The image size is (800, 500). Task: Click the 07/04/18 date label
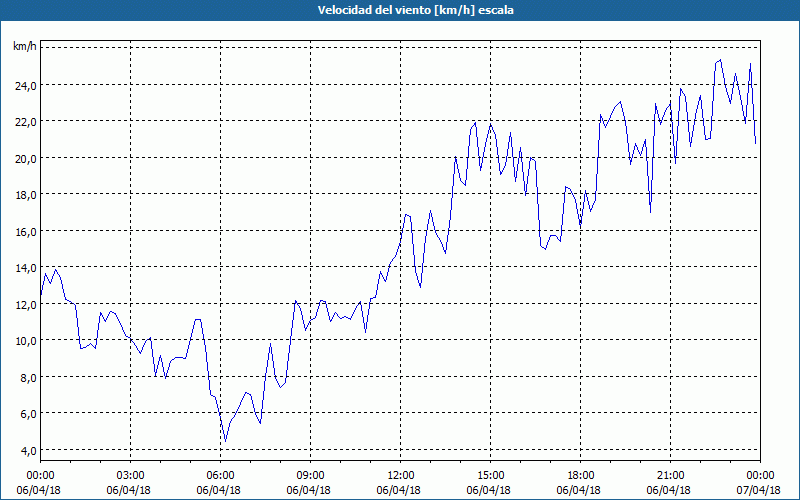click(x=759, y=490)
